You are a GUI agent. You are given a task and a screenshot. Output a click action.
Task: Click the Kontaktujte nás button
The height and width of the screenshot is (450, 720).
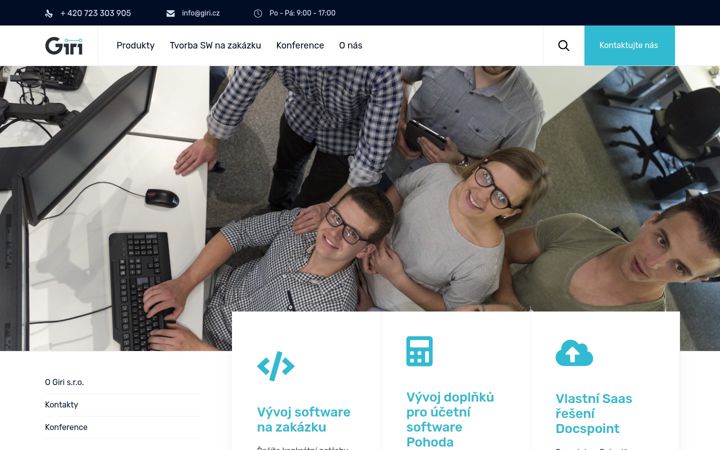click(629, 45)
